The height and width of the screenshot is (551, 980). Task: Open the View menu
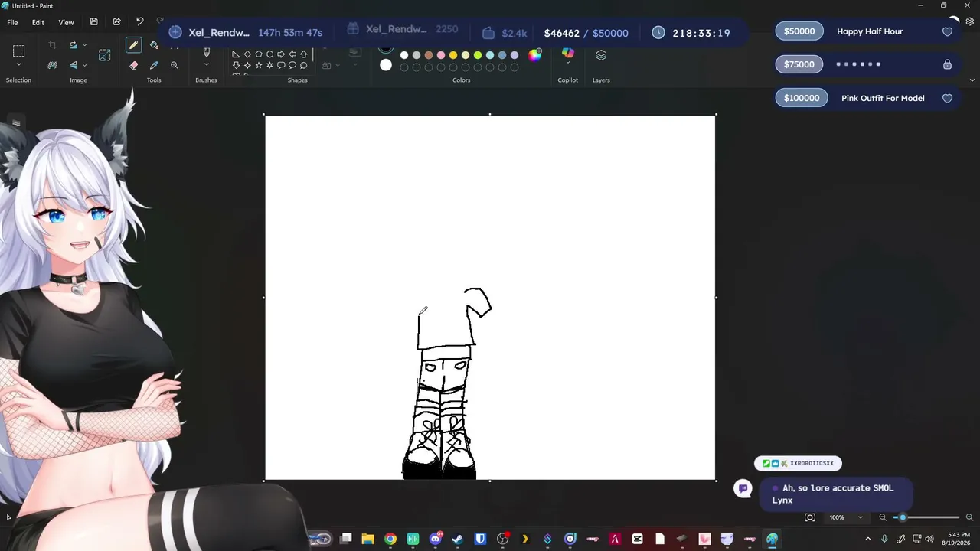pyautogui.click(x=66, y=22)
